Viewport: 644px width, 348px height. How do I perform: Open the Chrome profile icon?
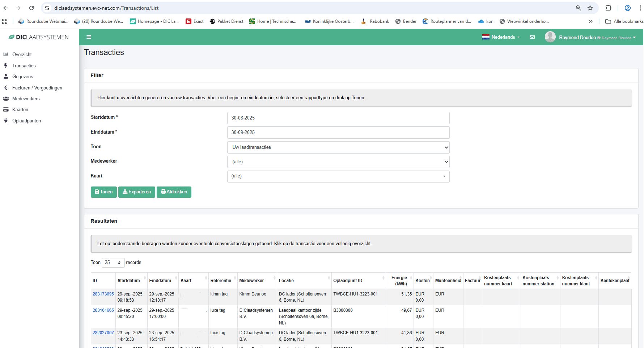point(628,8)
